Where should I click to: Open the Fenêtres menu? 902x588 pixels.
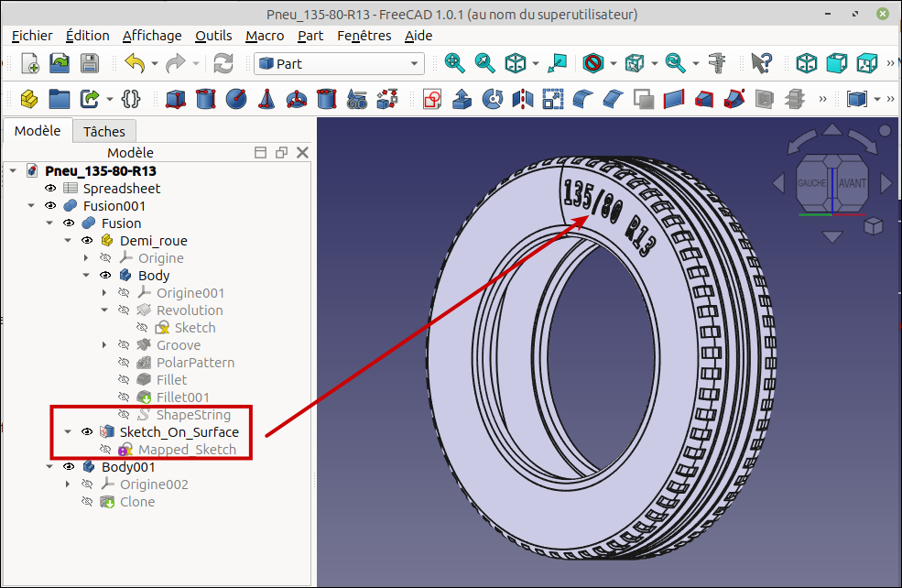364,36
